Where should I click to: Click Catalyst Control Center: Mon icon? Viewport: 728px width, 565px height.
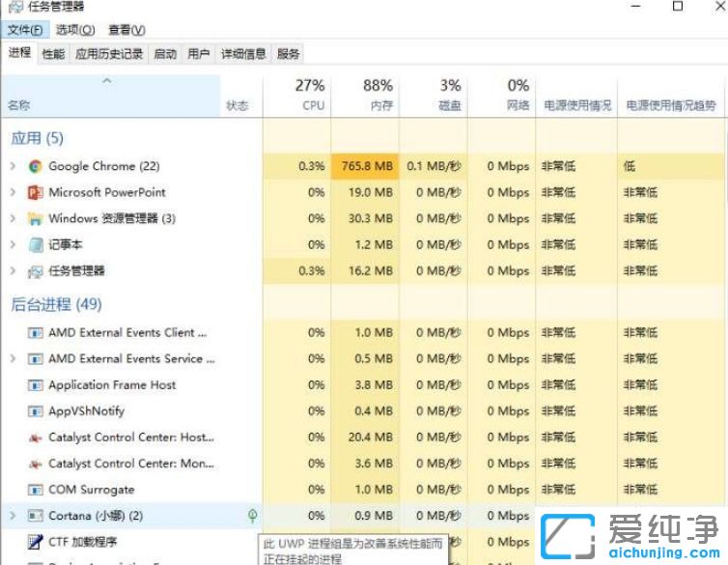pos(36,464)
